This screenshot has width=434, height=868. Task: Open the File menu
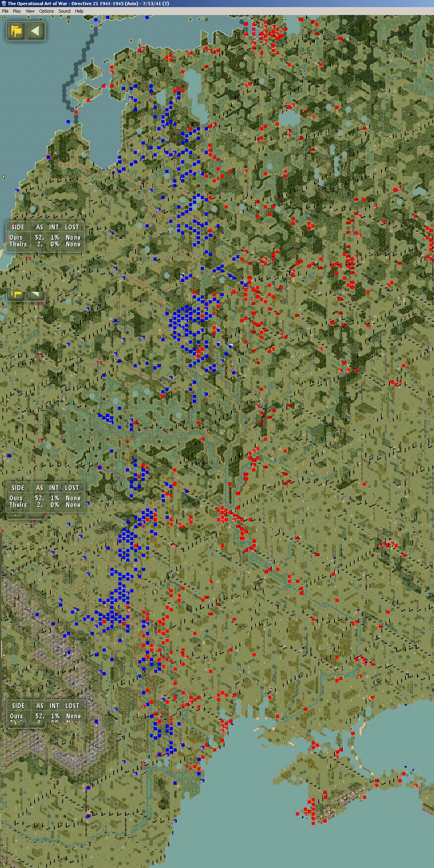[x=5, y=11]
